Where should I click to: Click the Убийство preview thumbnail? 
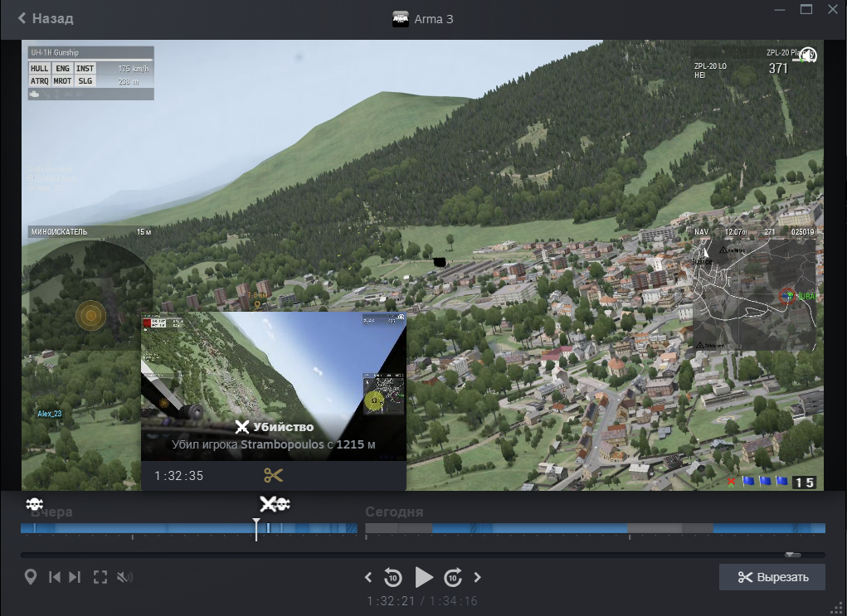point(273,386)
